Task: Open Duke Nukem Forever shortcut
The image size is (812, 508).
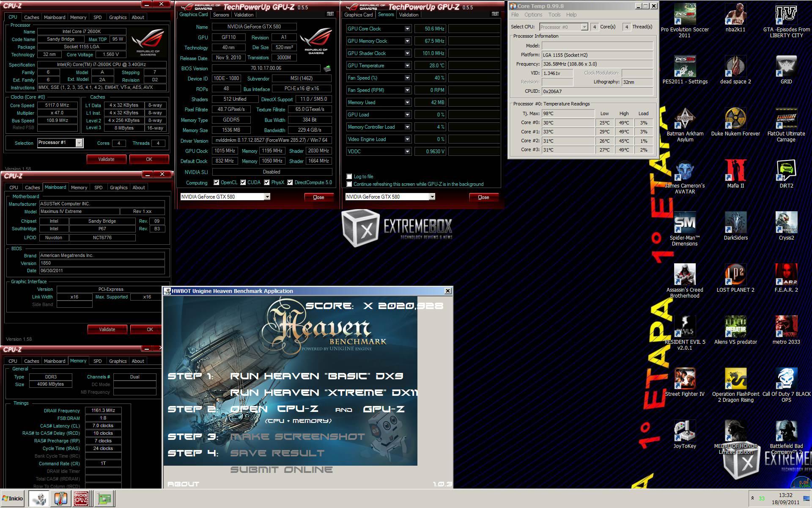Action: [x=735, y=122]
